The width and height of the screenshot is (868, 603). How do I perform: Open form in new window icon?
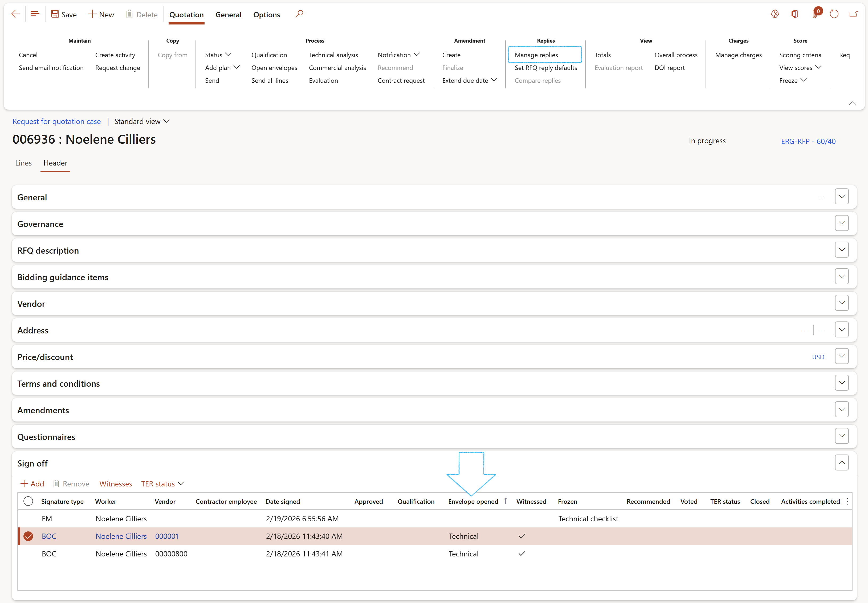click(853, 14)
